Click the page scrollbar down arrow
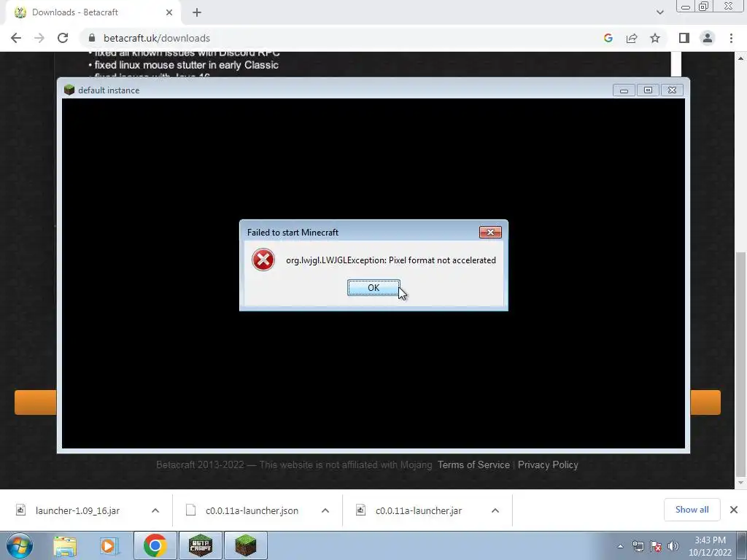The height and width of the screenshot is (560, 747). [740, 483]
